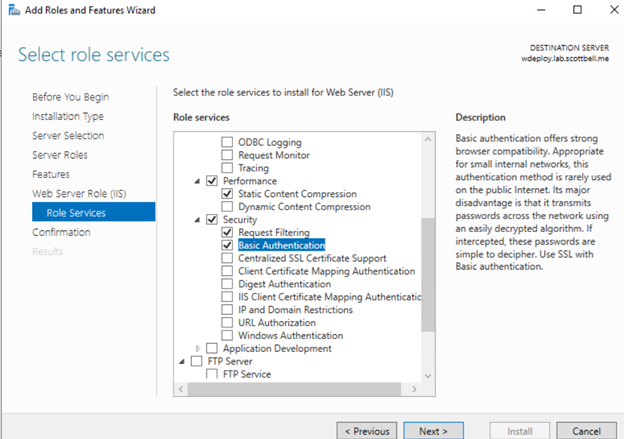Enable Windows Authentication checkbox
Screen dimensions: 624x439
click(x=228, y=335)
